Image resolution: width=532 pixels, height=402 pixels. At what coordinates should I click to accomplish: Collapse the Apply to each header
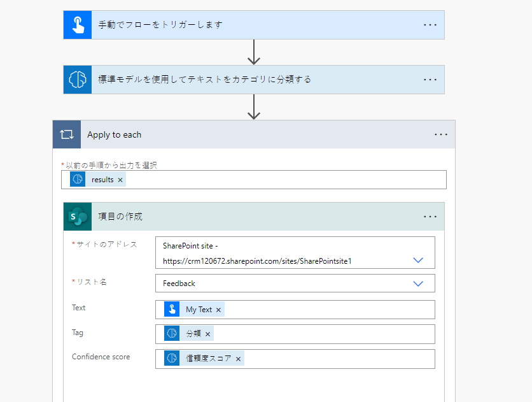point(255,134)
